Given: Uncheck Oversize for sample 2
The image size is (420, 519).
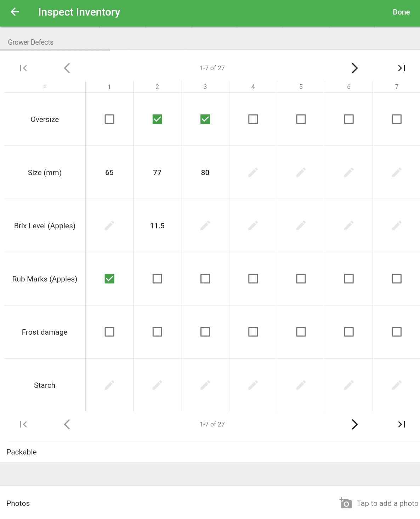Looking at the screenshot, I should (x=157, y=119).
